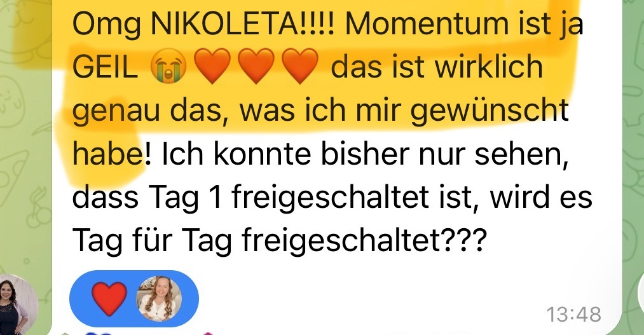This screenshot has width=644, height=335.
Task: Tap the yellow highlighted word 'habe'
Action: pos(106,154)
